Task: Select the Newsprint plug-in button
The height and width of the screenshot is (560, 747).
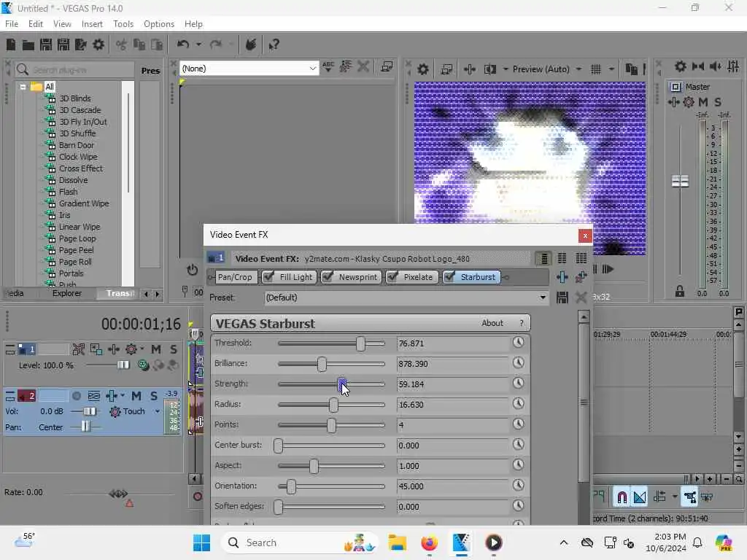Action: 352,277
